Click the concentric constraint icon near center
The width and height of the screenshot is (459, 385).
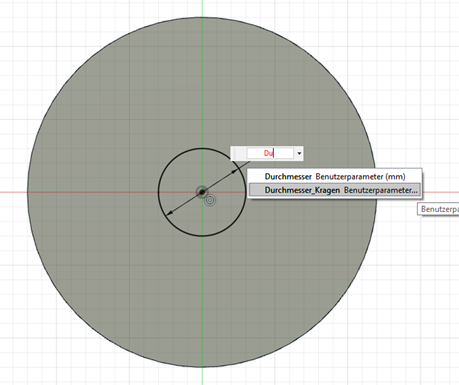point(210,200)
